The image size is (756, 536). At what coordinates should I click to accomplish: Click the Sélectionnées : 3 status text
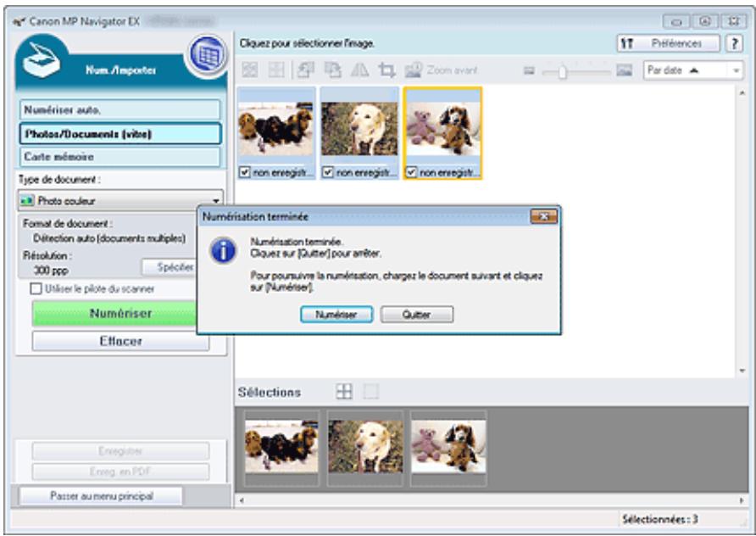point(659,520)
